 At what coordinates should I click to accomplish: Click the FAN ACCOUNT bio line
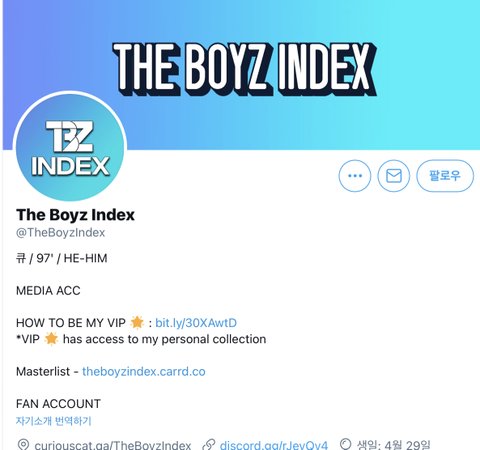click(x=58, y=404)
